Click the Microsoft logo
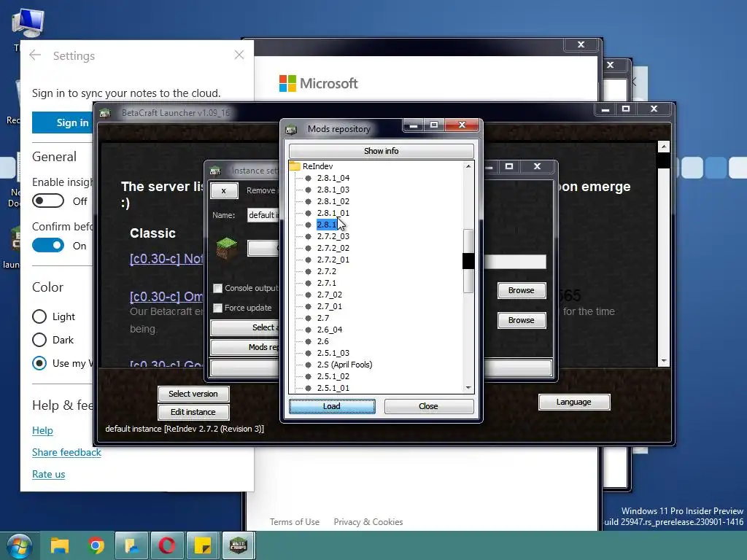Screen dimensions: 747x560 click(x=287, y=83)
